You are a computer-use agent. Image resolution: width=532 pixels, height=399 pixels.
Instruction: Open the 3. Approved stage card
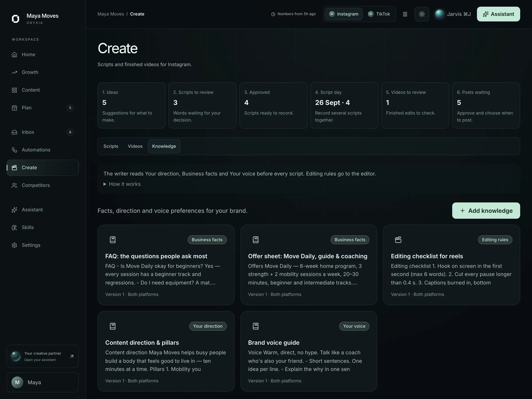[273, 106]
